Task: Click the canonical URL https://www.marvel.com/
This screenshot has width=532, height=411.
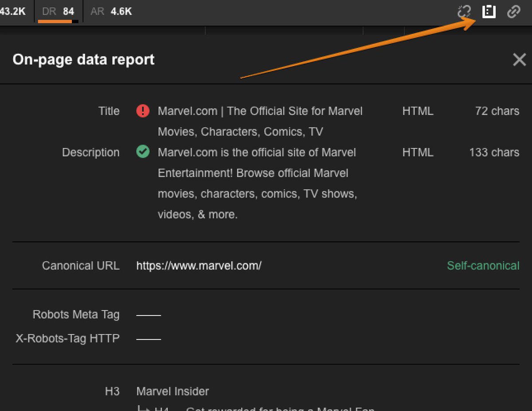Action: [199, 265]
